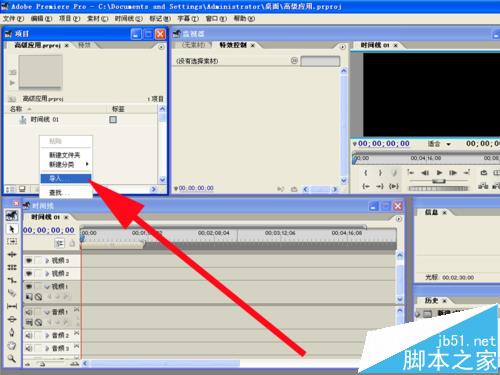The image size is (500, 375).
Task: Toggle lock box of 视频 3 track
Action: (x=39, y=261)
